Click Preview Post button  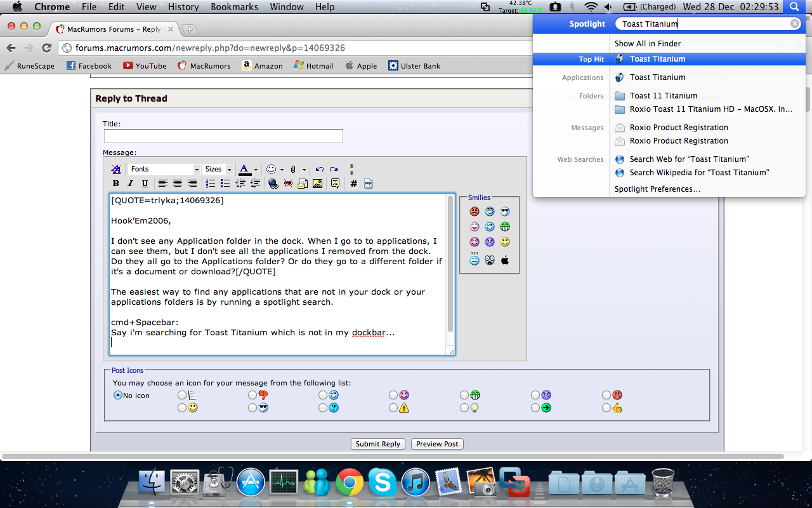437,444
